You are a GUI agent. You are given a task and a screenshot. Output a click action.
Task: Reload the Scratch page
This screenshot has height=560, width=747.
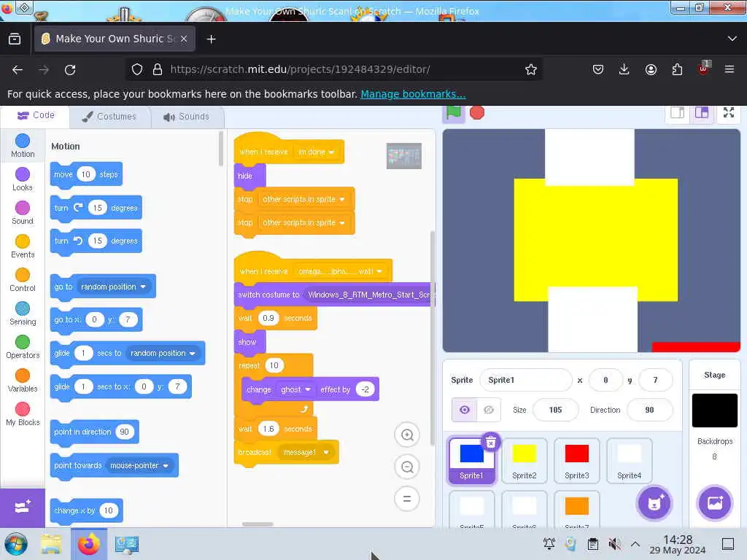70,69
